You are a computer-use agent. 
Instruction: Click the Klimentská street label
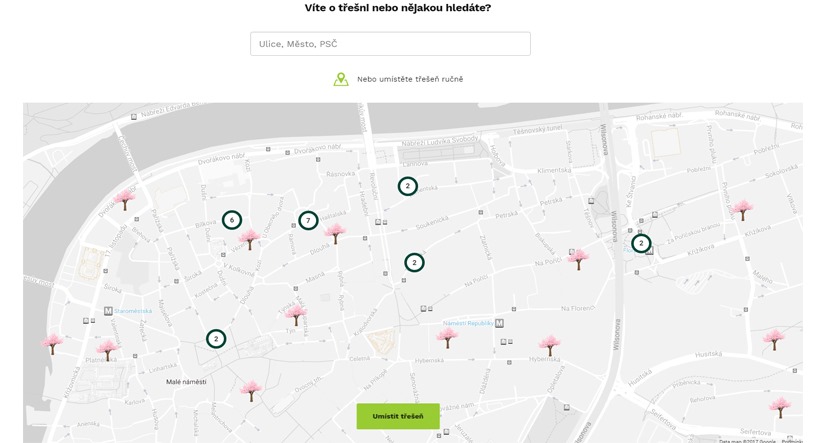pyautogui.click(x=554, y=170)
